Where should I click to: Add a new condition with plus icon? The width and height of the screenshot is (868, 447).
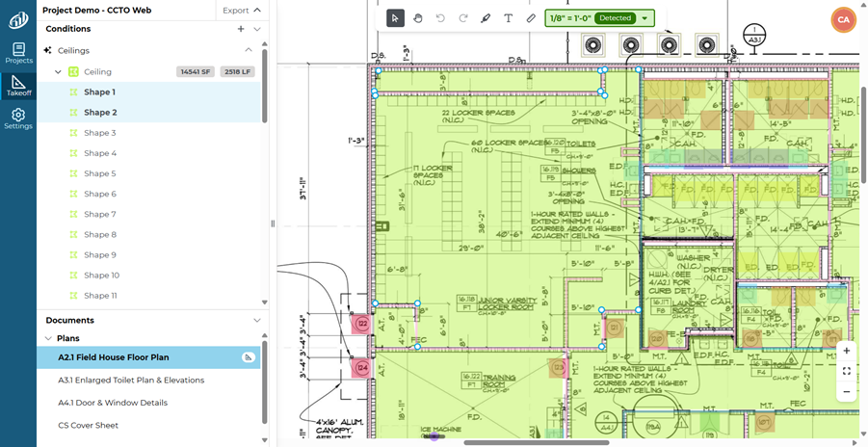[x=241, y=29]
